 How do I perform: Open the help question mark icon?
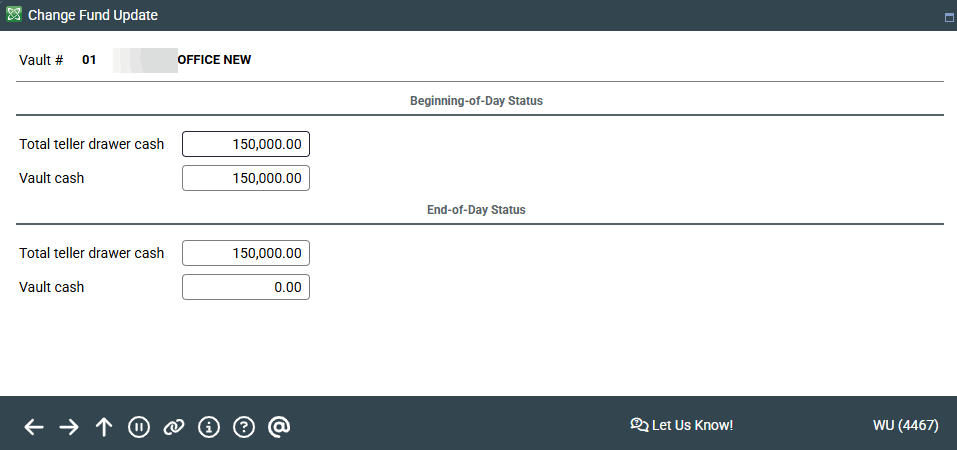244,427
